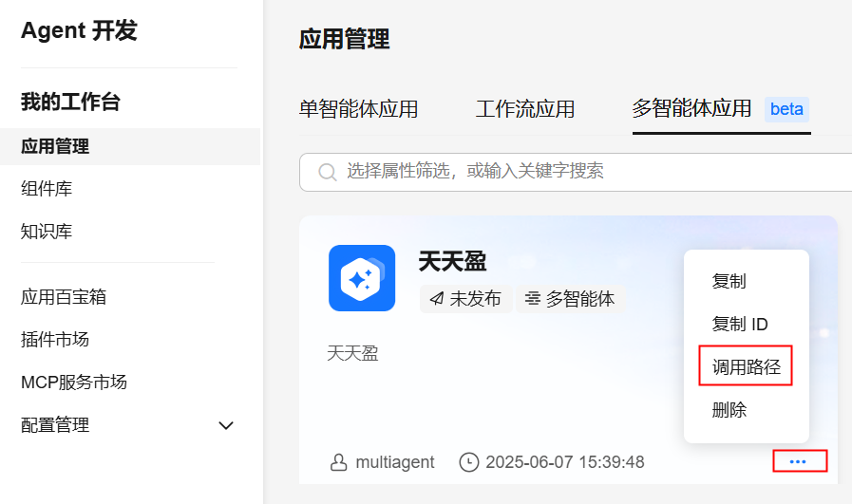Open the three-dot more menu

pos(798,461)
